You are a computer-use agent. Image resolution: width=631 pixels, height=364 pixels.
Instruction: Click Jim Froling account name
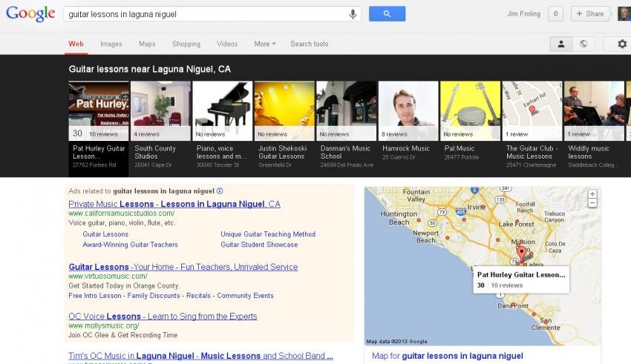(x=523, y=13)
